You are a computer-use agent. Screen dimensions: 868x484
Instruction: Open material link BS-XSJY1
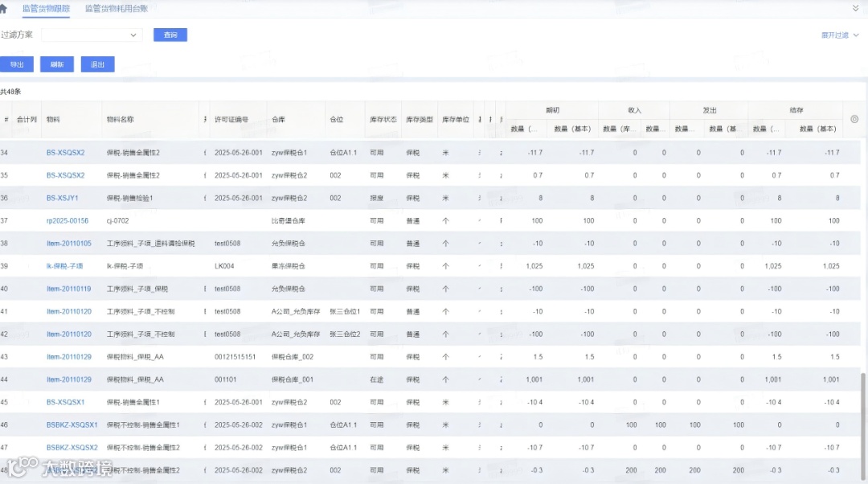tap(62, 198)
